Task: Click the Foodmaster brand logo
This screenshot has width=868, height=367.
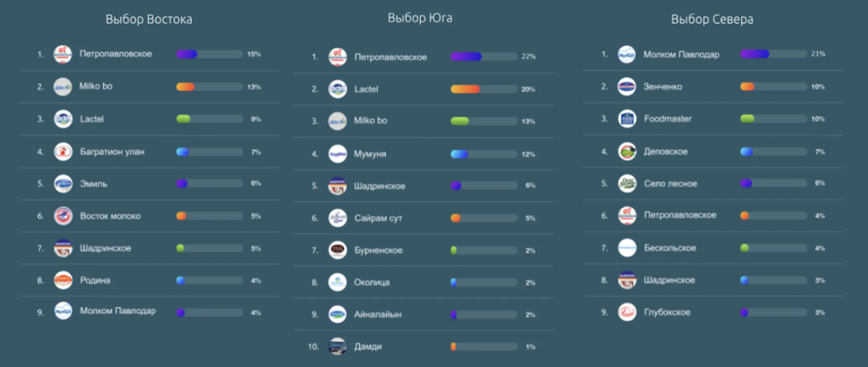Action: (627, 119)
